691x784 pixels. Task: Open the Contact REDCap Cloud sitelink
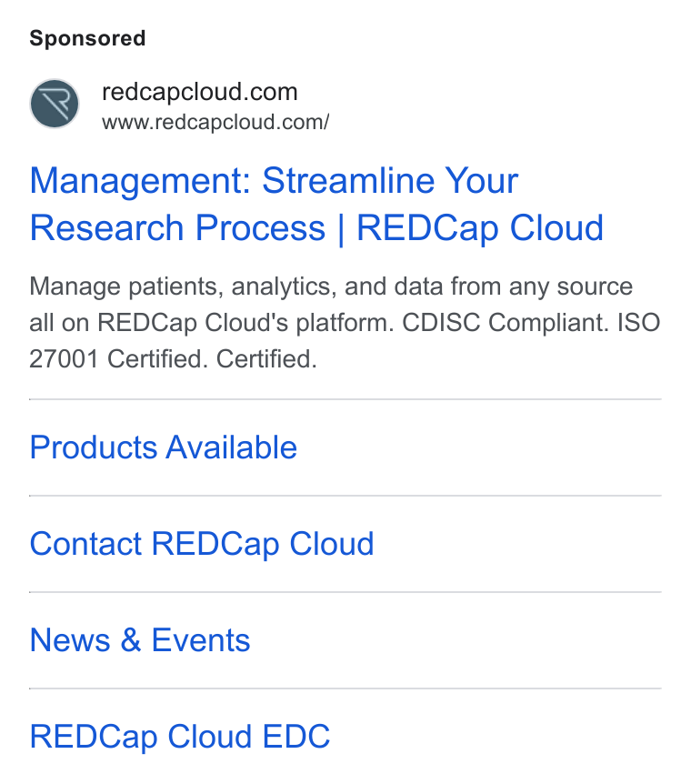202,544
